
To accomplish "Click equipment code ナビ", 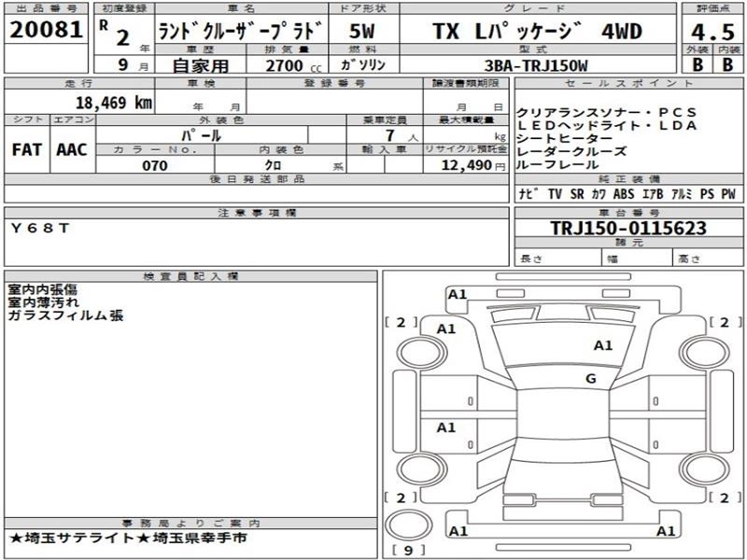I will 529,194.
